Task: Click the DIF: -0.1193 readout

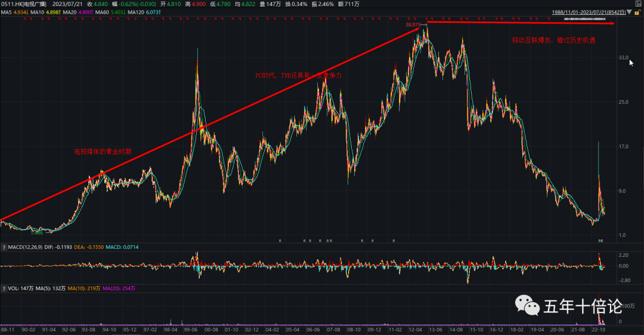Action: (58, 247)
